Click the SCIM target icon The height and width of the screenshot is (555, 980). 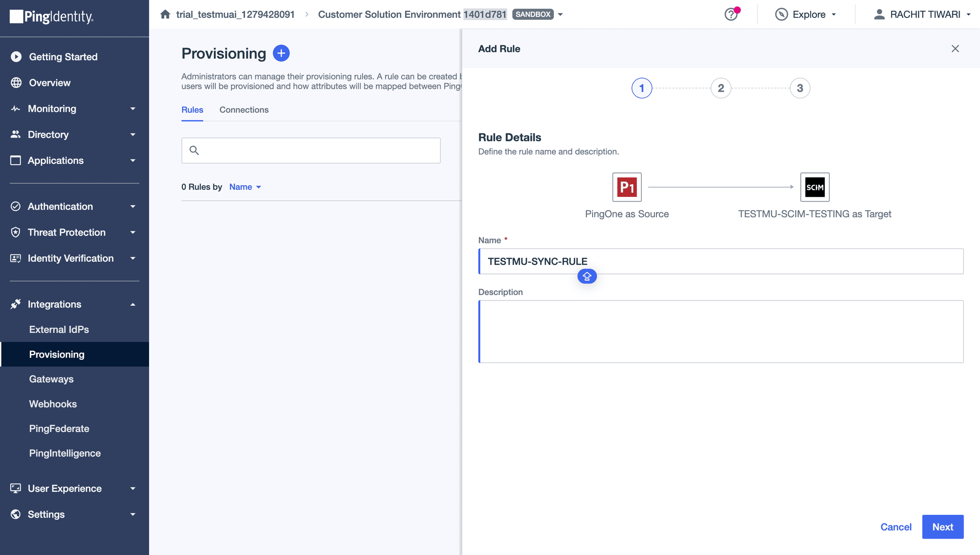click(815, 187)
